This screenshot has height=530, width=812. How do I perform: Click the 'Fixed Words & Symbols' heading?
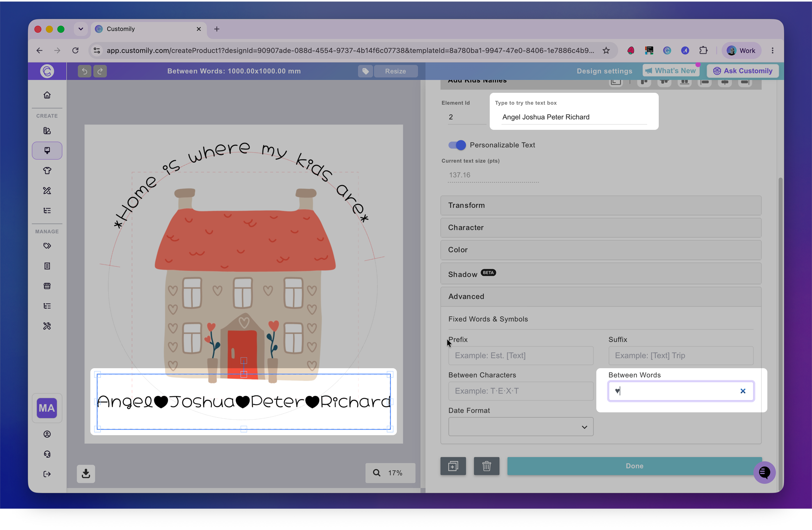point(488,319)
